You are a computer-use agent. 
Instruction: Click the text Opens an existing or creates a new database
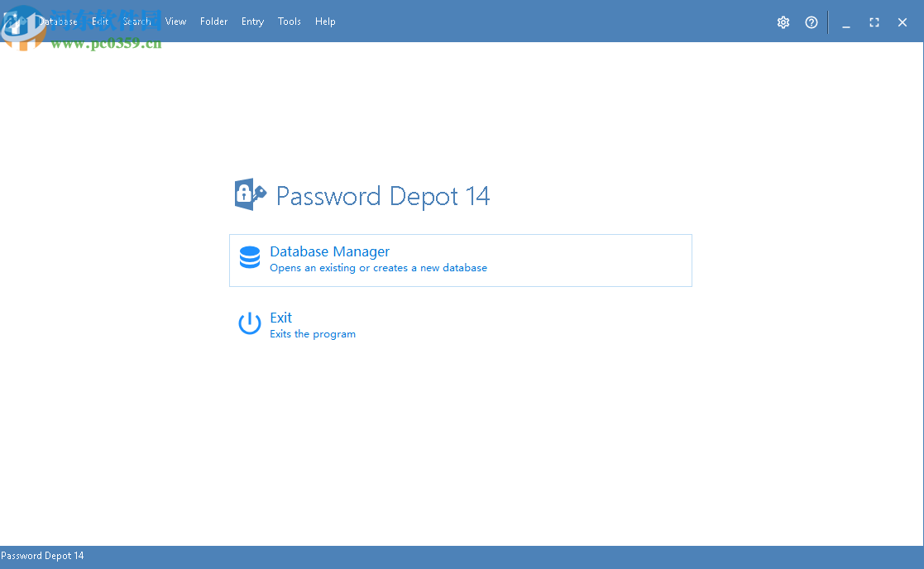coord(379,267)
